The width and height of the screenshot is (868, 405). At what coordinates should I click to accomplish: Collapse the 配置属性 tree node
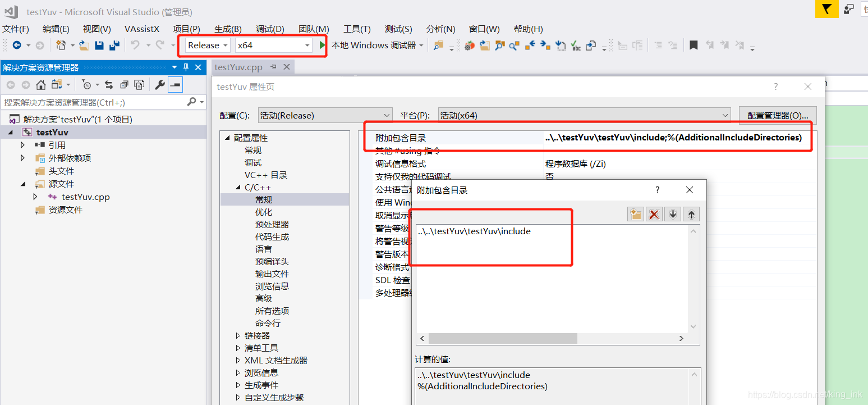pos(227,138)
